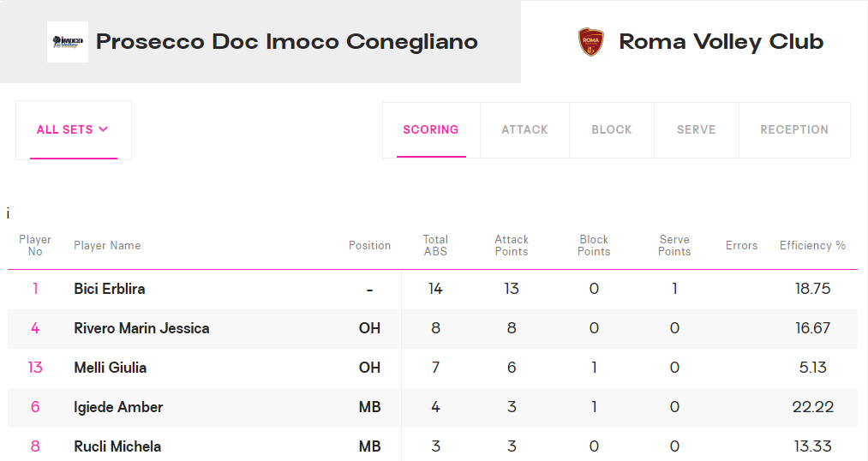
Task: Open the RECEPTION statistics tab
Action: click(x=794, y=130)
